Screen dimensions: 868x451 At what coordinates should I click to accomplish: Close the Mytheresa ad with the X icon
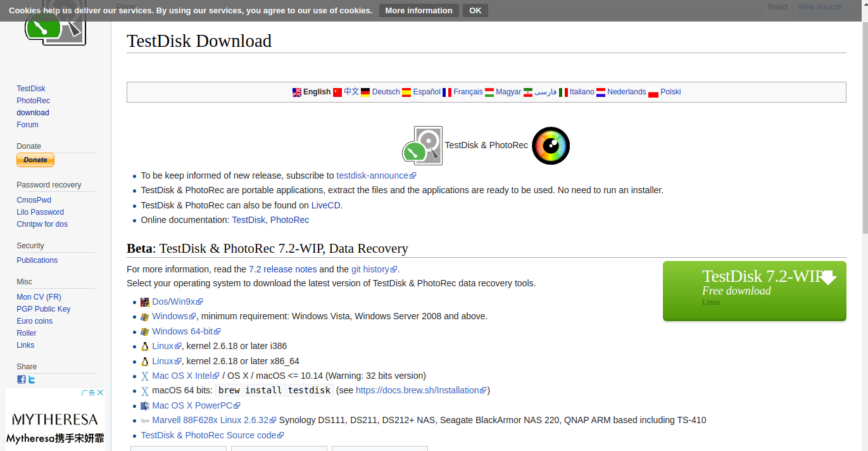point(100,393)
